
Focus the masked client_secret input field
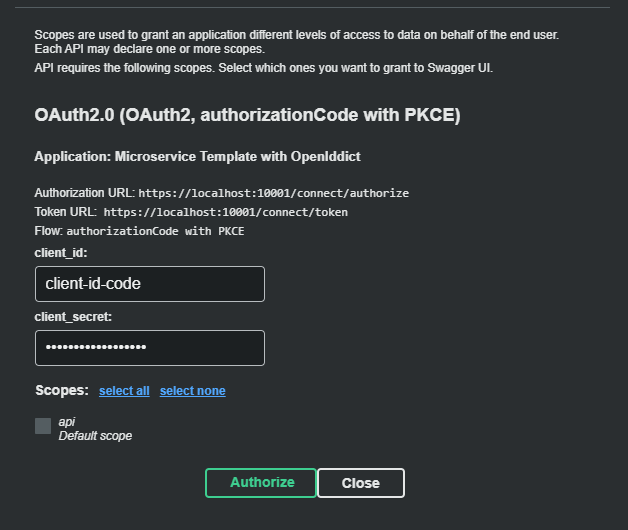[x=150, y=348]
